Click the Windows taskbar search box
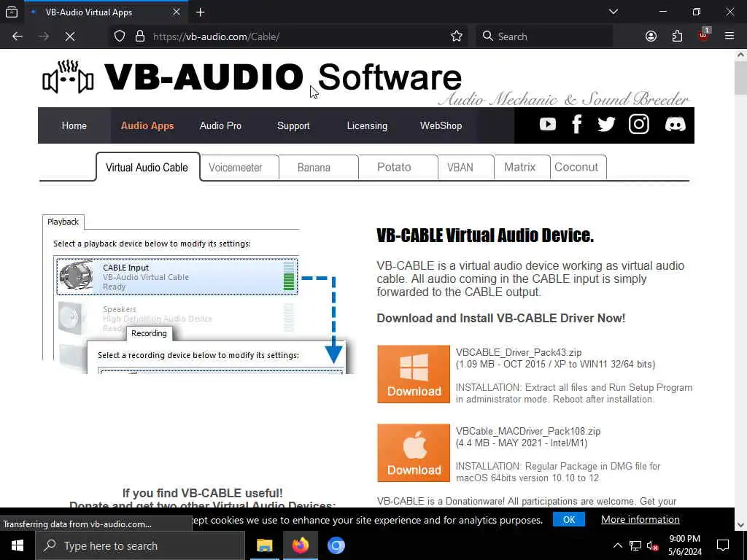Image resolution: width=747 pixels, height=560 pixels. click(x=140, y=545)
